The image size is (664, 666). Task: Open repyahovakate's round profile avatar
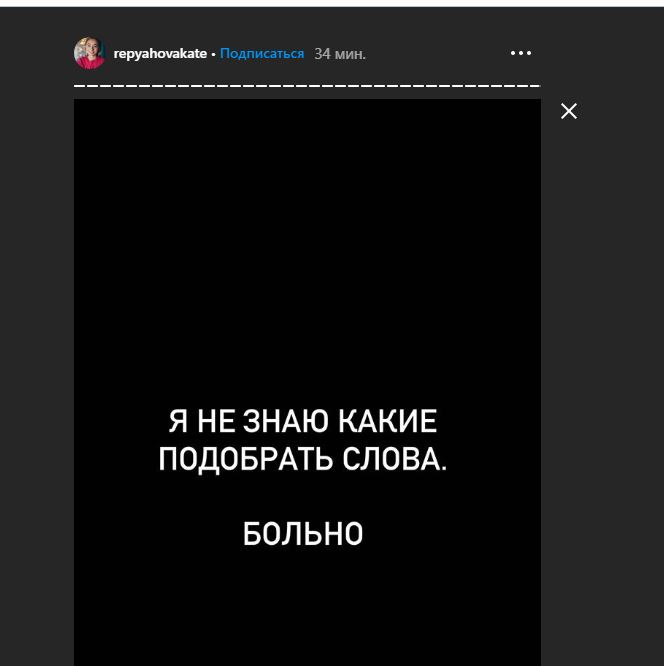click(x=90, y=53)
